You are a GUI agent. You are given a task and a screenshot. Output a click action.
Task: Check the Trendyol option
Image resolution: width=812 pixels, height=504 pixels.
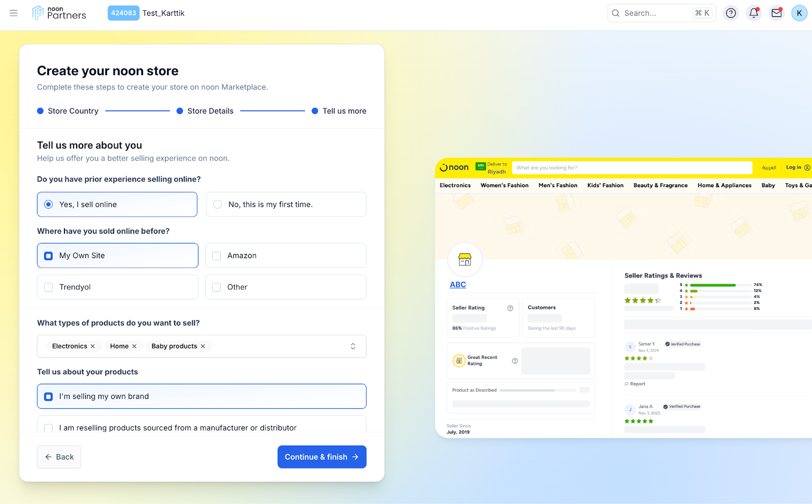(x=49, y=287)
